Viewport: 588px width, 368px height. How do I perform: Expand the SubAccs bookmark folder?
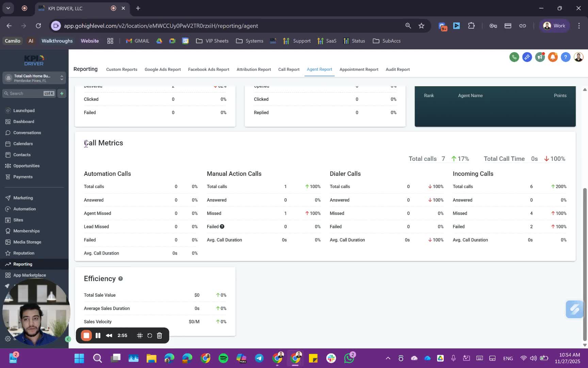[387, 41]
